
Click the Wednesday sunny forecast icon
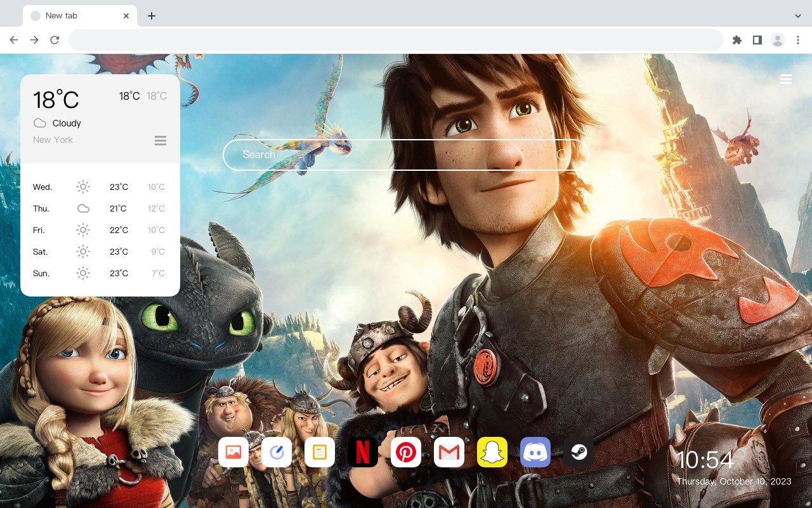click(x=83, y=187)
